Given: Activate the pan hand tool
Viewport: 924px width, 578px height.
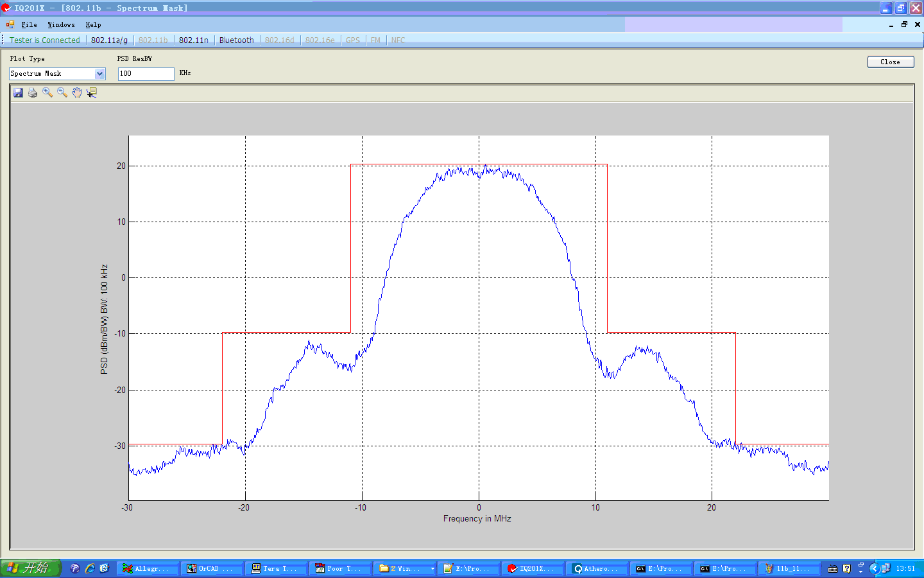Looking at the screenshot, I should (x=77, y=92).
